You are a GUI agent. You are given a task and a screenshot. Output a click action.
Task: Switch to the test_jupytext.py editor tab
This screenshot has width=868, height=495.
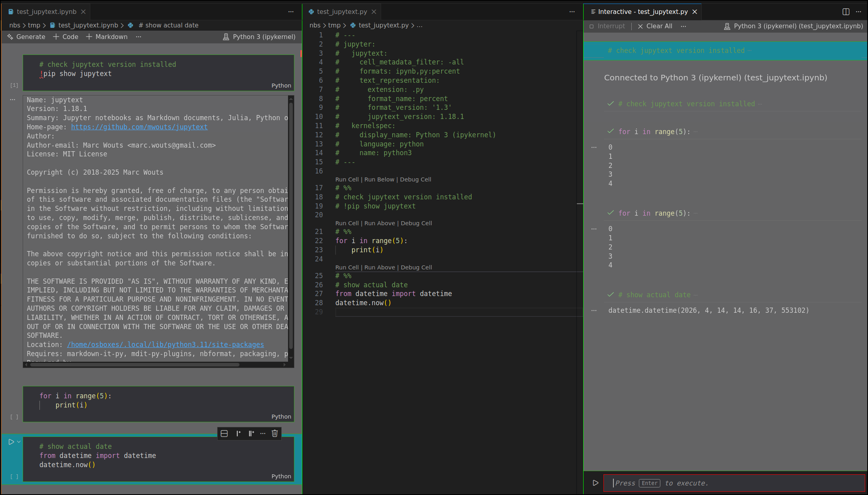342,12
